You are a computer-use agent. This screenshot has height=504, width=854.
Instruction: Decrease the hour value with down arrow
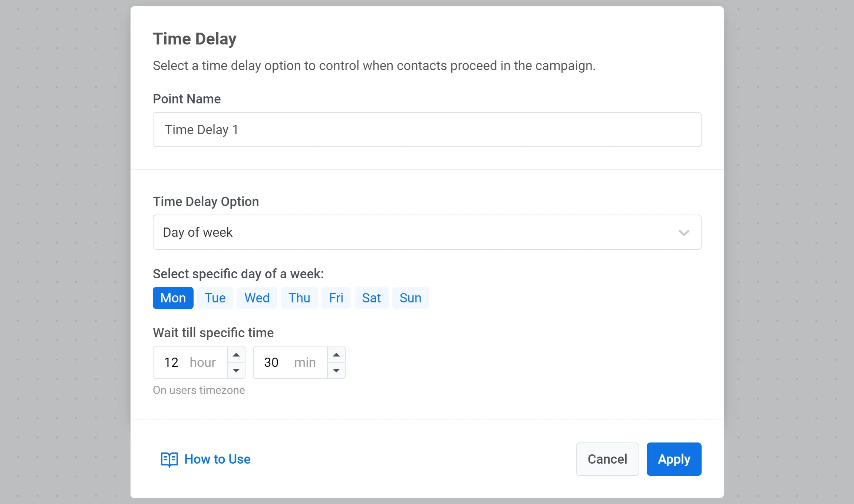(236, 370)
